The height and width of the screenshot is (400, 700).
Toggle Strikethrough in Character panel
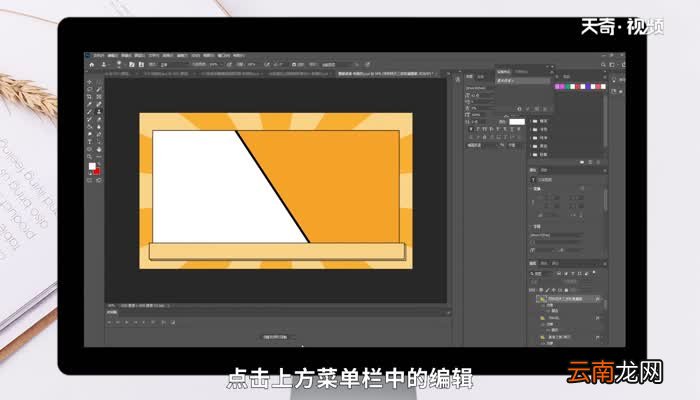[x=518, y=129]
